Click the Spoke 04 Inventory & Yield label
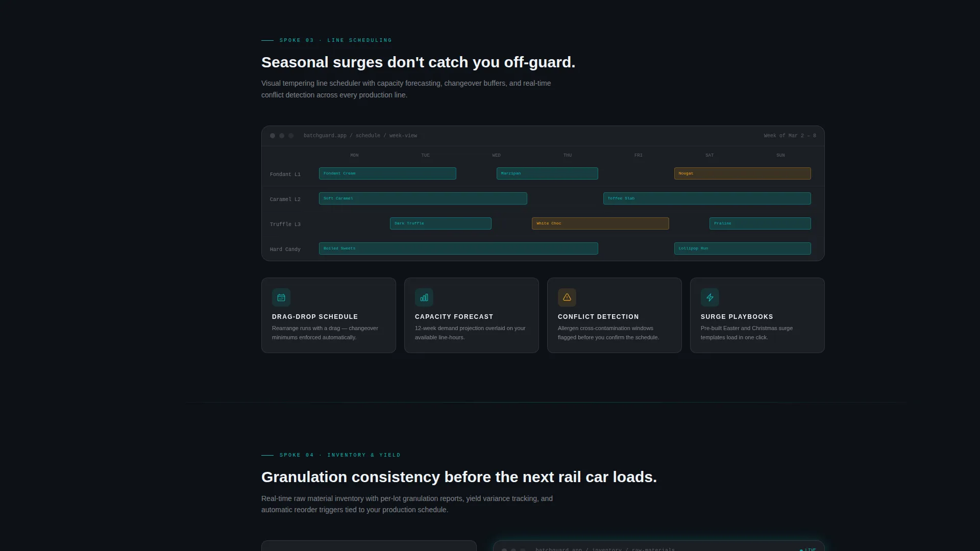Screen dimensions: 980x551 340,455
